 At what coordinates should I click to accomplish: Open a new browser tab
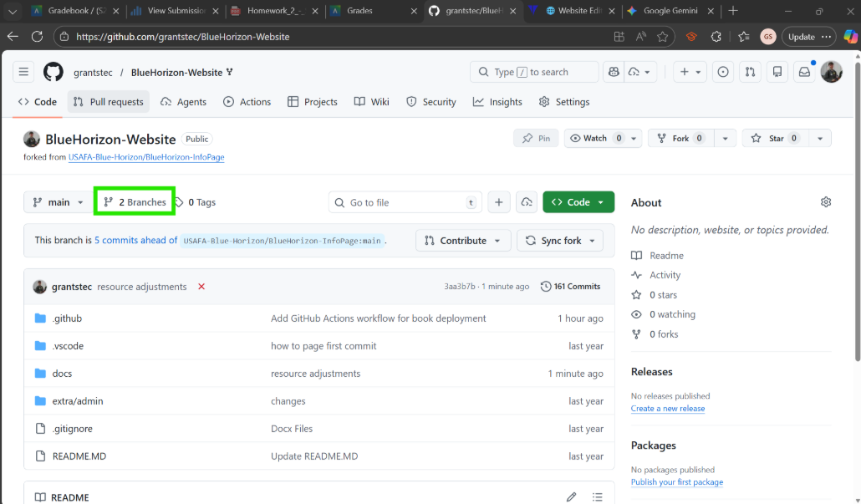[x=733, y=10]
